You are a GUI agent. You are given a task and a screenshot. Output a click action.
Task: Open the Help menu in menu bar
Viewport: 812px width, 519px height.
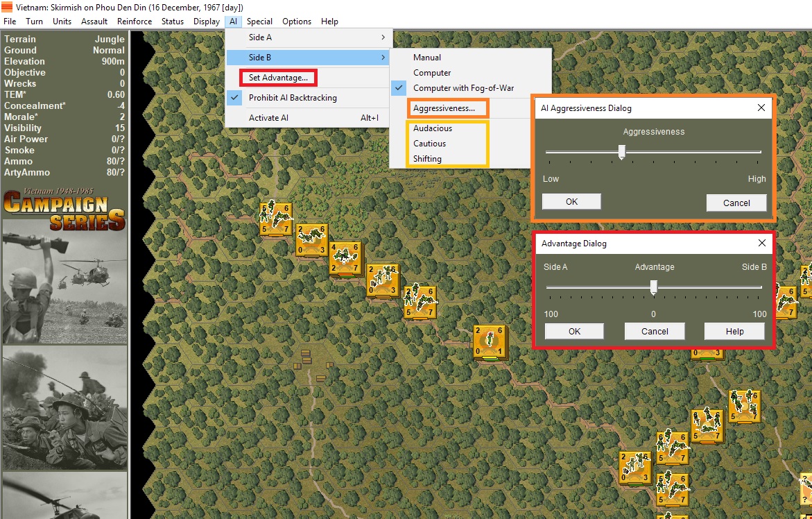point(329,22)
